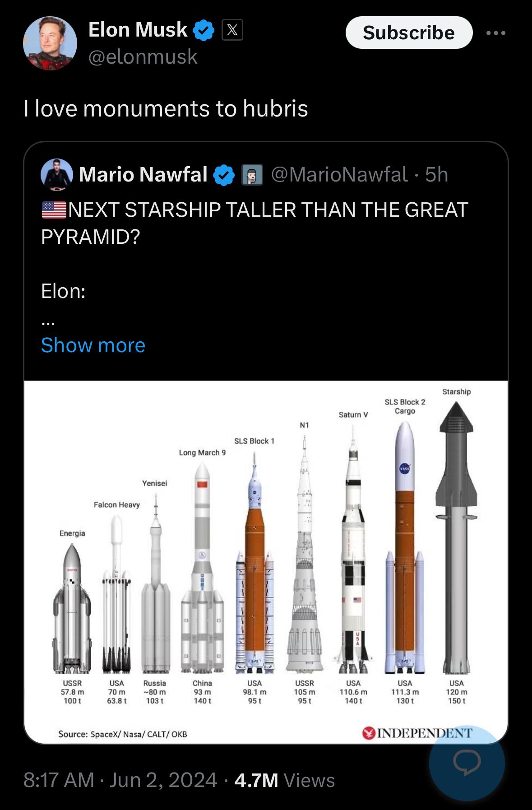Click the "I love monuments to hubris" text
Viewport: 532px width, 810px height.
[166, 109]
